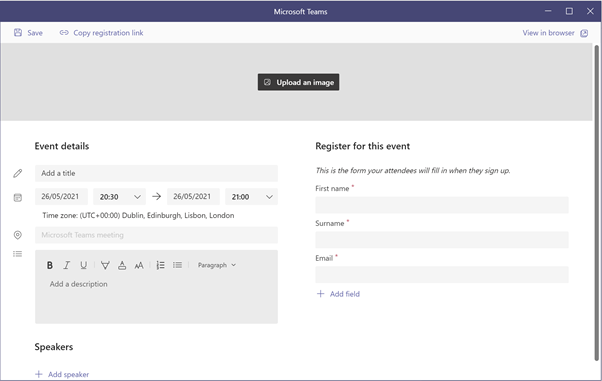This screenshot has width=602, height=381.
Task: Click the Save text button
Action: 35,33
